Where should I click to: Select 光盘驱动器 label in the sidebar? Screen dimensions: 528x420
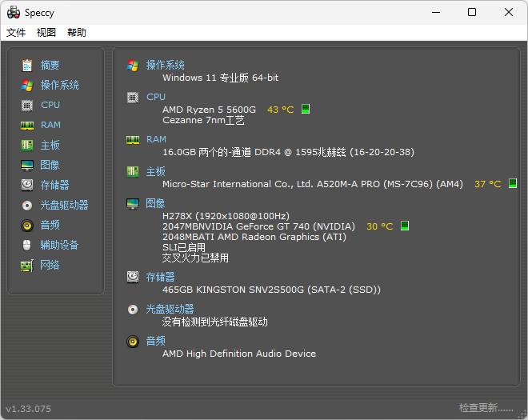pos(64,205)
